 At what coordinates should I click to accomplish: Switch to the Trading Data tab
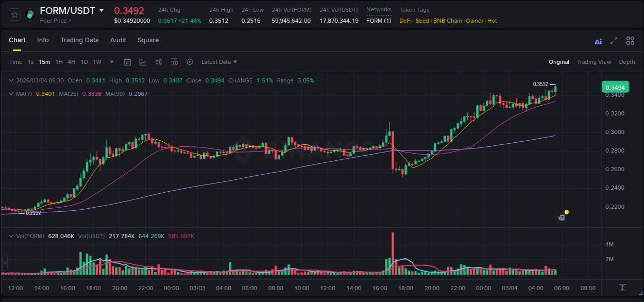(x=79, y=40)
